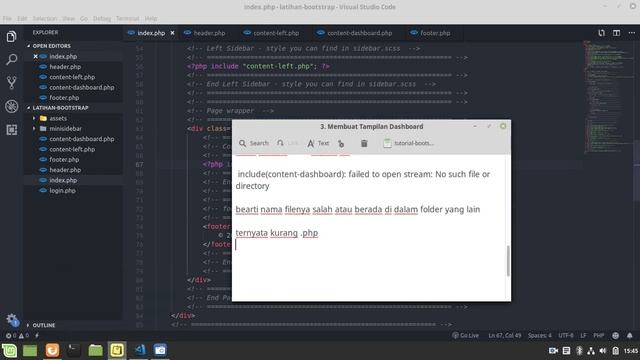
Task: Click the LF end-of-line indicator
Action: 583,336
